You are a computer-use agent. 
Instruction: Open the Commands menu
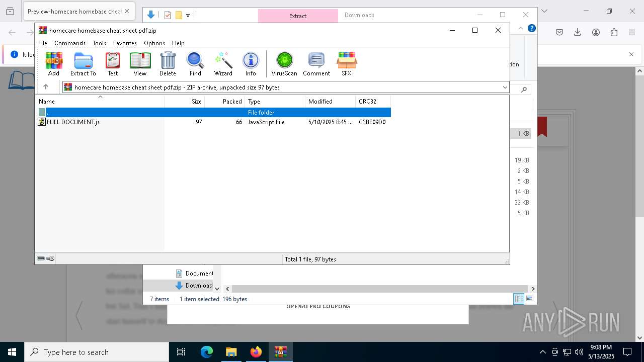click(x=70, y=43)
